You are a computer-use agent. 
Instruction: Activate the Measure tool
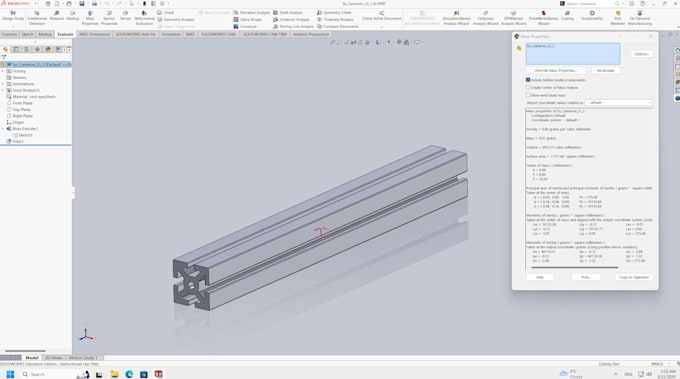pyautogui.click(x=56, y=16)
